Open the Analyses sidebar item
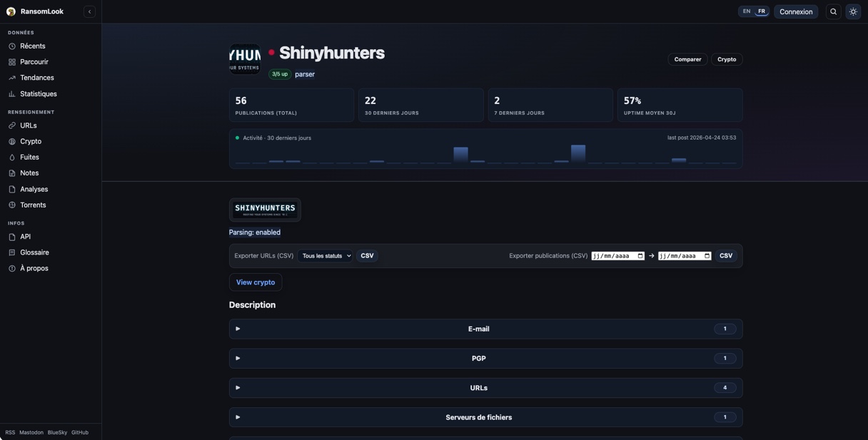The image size is (868, 440). point(34,189)
